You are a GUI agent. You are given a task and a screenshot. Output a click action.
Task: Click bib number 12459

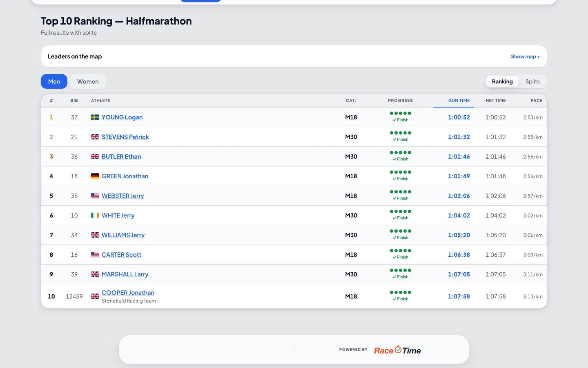coord(74,296)
